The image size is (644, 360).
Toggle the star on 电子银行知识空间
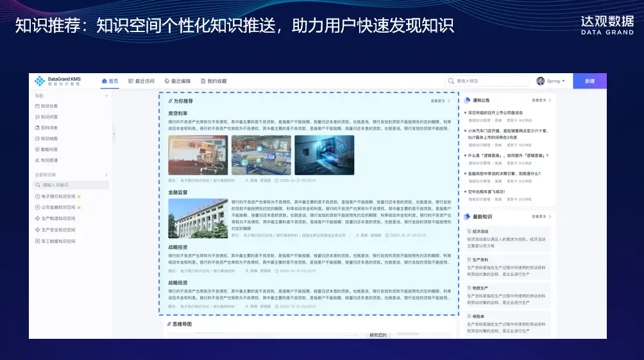(x=79, y=196)
